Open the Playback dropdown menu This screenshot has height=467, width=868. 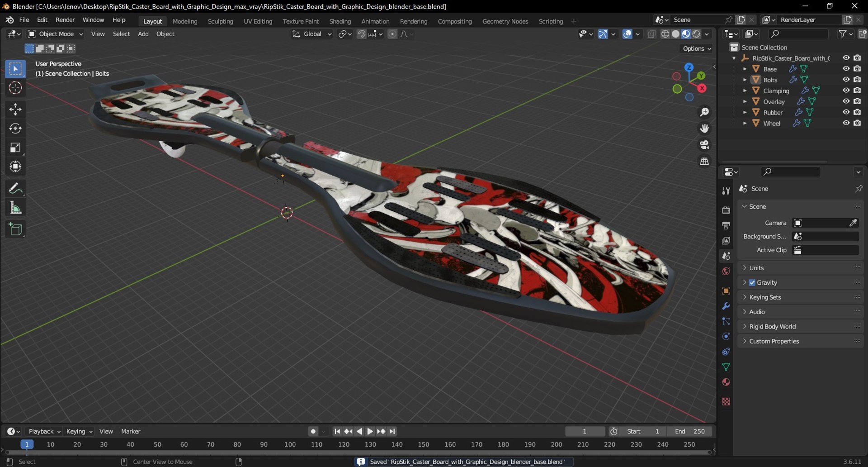pos(44,431)
